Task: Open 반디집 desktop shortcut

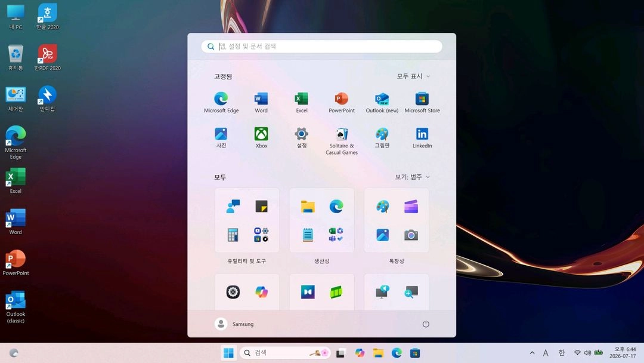Action: 47,99
